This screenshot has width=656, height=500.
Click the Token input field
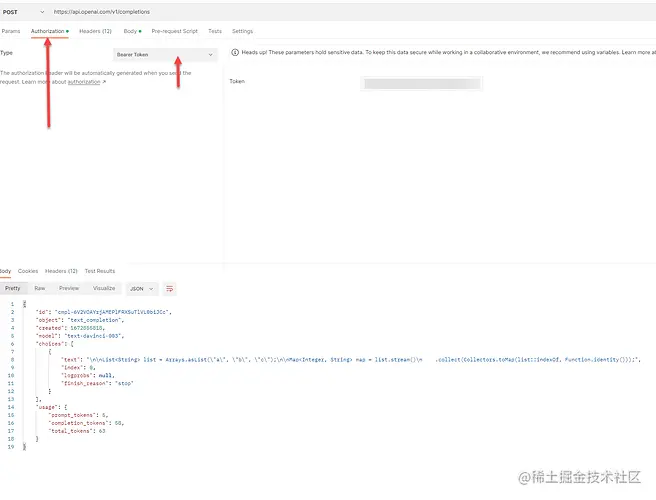[421, 84]
